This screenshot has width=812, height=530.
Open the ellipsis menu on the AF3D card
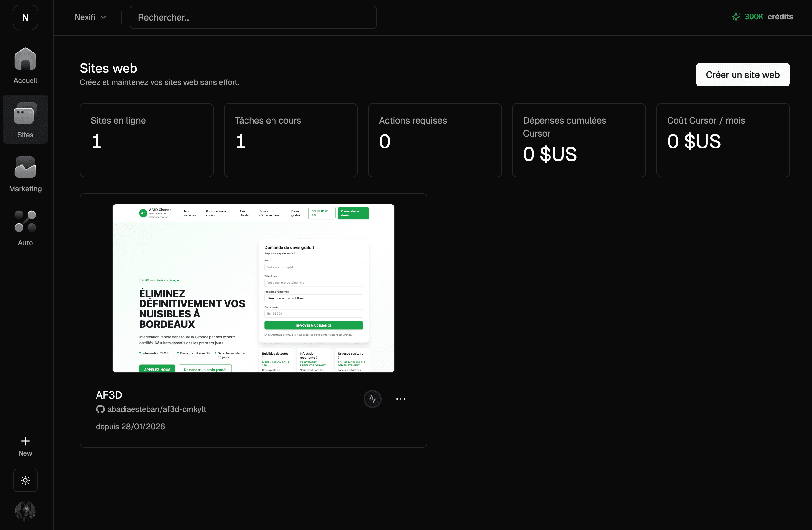(x=401, y=399)
